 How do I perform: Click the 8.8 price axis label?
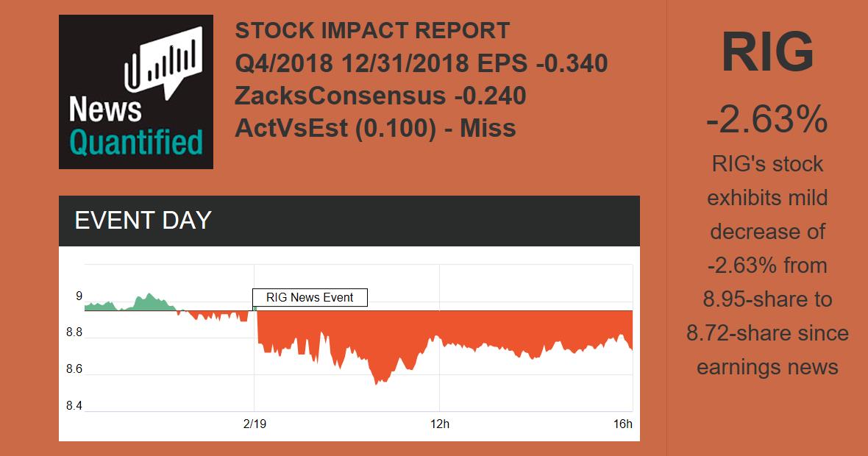pos(74,334)
